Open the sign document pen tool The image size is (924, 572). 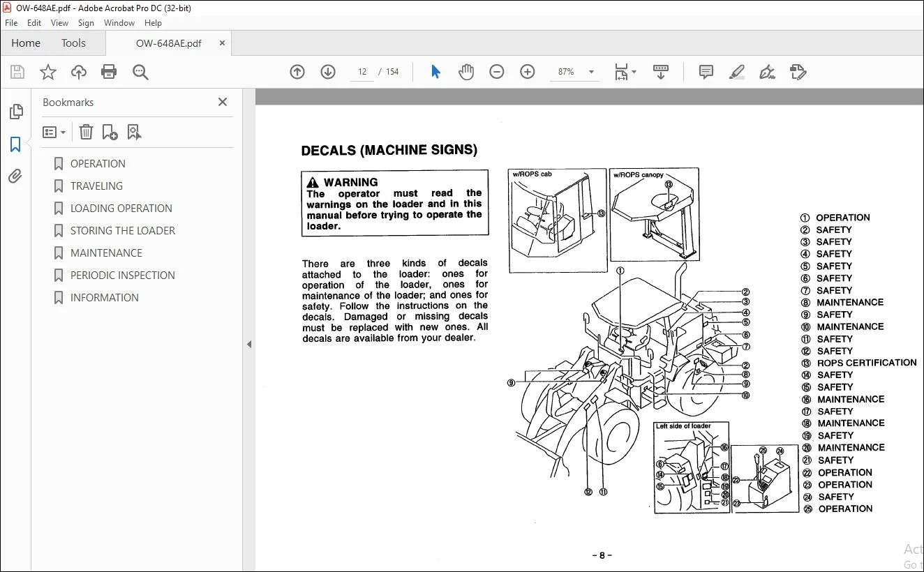click(767, 72)
